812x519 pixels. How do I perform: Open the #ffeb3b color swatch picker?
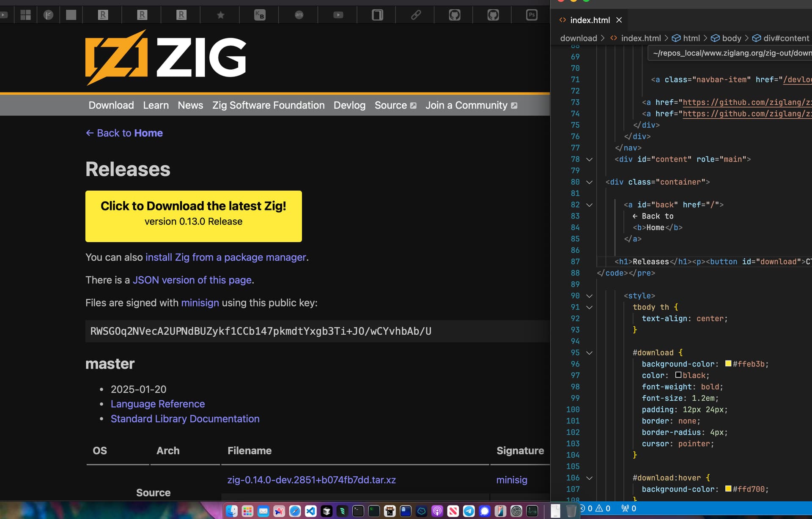[728, 363]
